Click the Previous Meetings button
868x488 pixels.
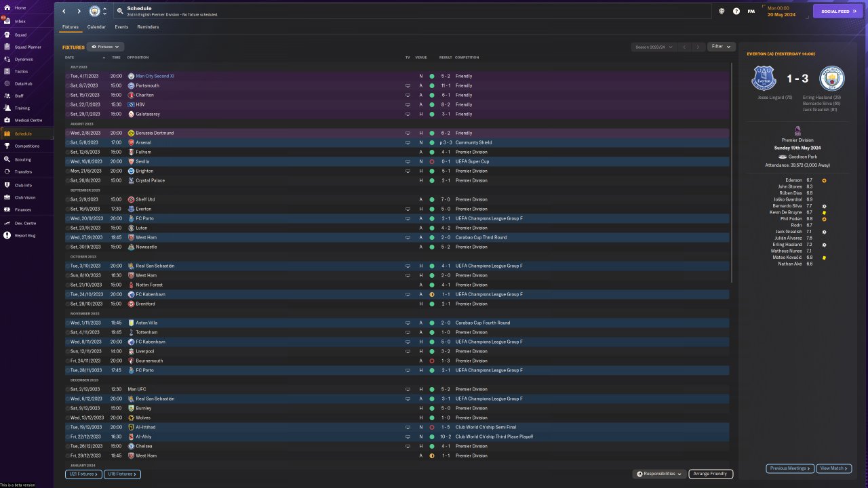click(x=790, y=468)
